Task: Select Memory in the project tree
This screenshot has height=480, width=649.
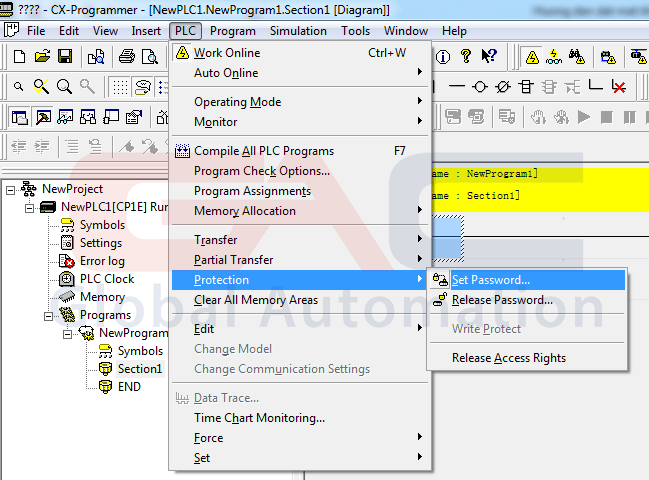Action: click(102, 297)
